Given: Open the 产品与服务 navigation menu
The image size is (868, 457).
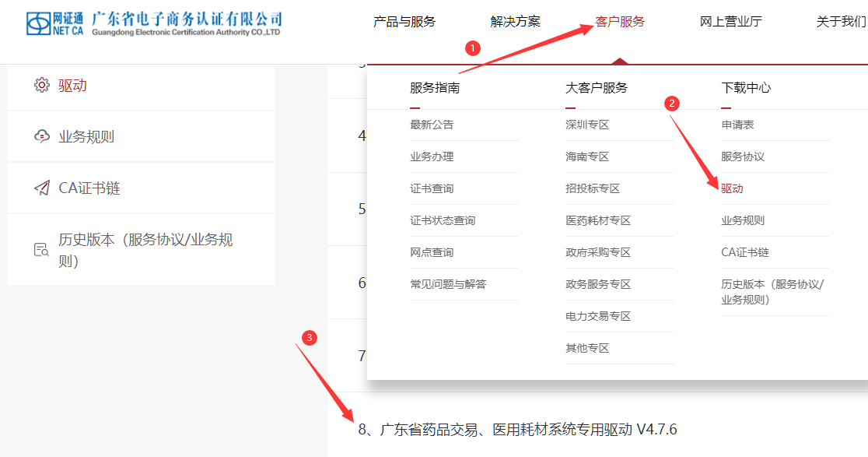Looking at the screenshot, I should pos(404,22).
